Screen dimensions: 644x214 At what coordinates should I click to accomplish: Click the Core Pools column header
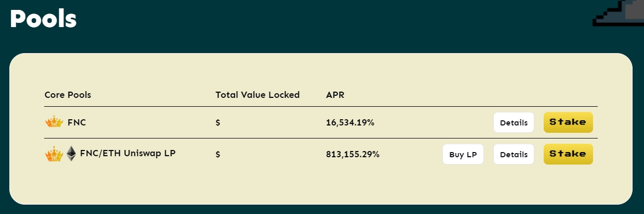pos(68,95)
